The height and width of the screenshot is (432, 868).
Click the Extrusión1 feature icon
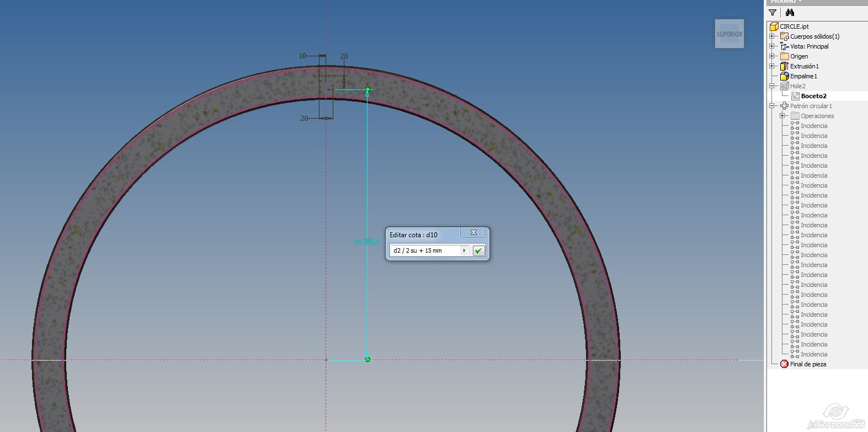pos(784,66)
